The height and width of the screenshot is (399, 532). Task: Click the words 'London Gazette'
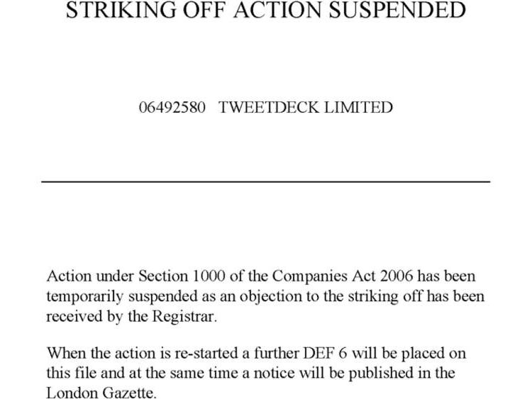pos(101,393)
